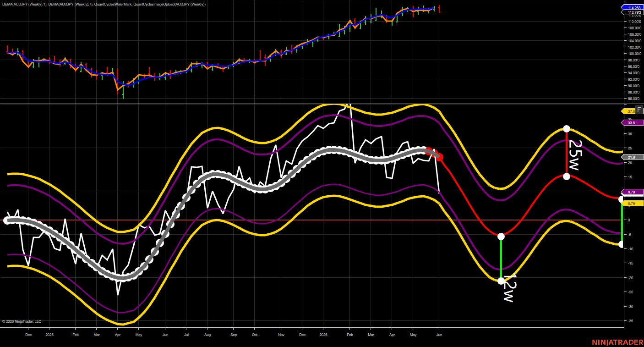Click the © 2026 NinjaTrader, LLC copyright text
Viewport: 644px width, 347px height.
pos(22,321)
